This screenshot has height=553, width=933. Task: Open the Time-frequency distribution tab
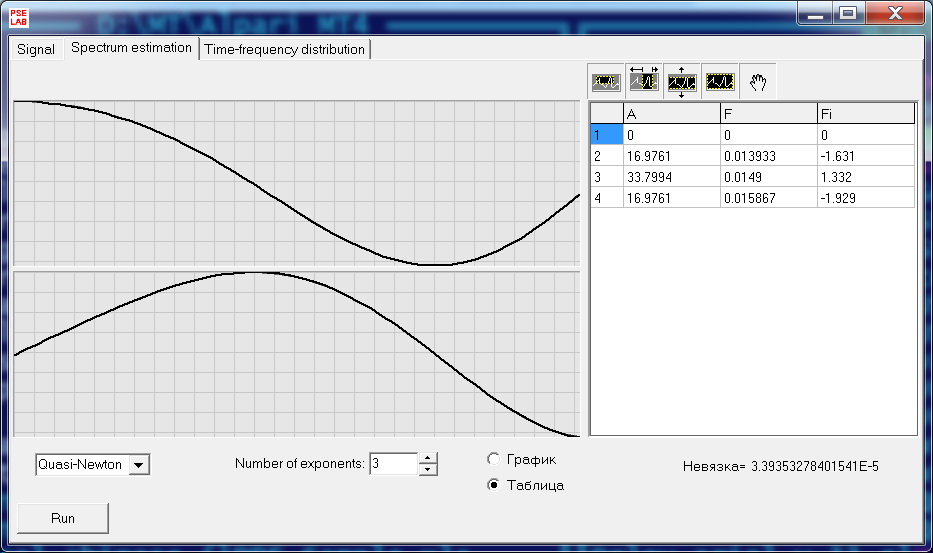[285, 49]
